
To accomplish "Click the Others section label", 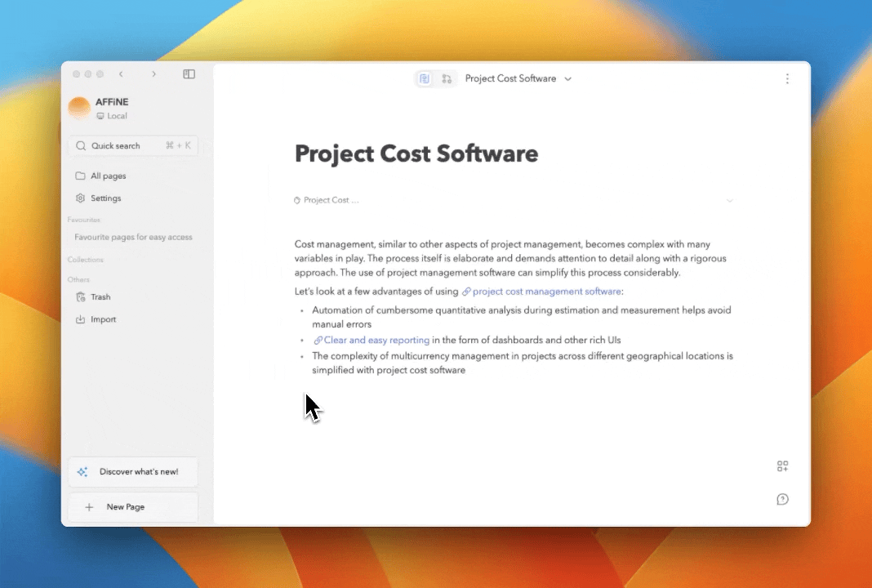I will coord(78,280).
